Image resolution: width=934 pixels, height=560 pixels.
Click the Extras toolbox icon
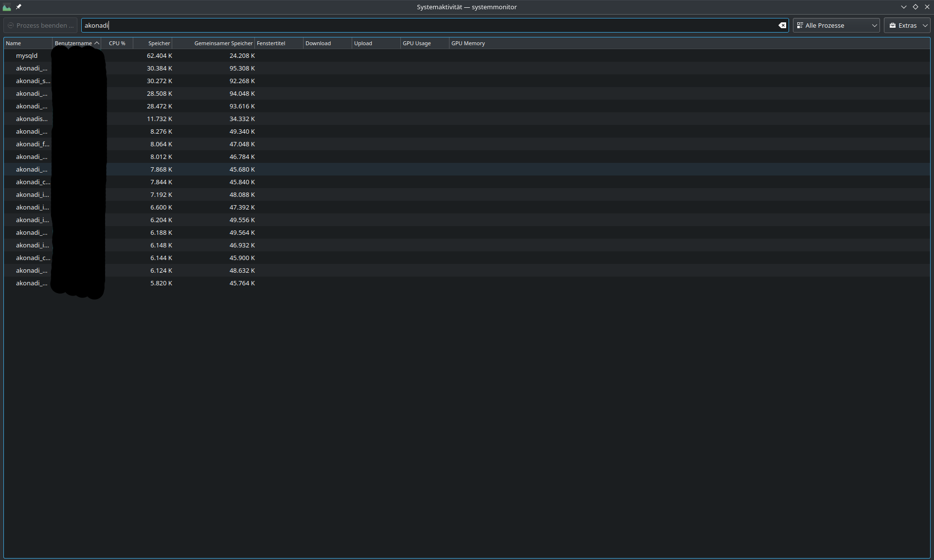coord(893,25)
